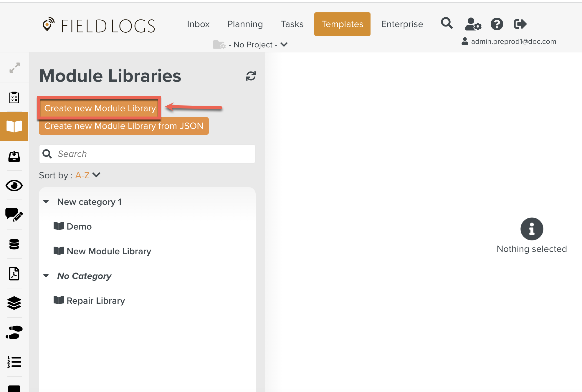Screen dimensions: 582x392
Task: Open the import tray panel
Action: click(14, 156)
